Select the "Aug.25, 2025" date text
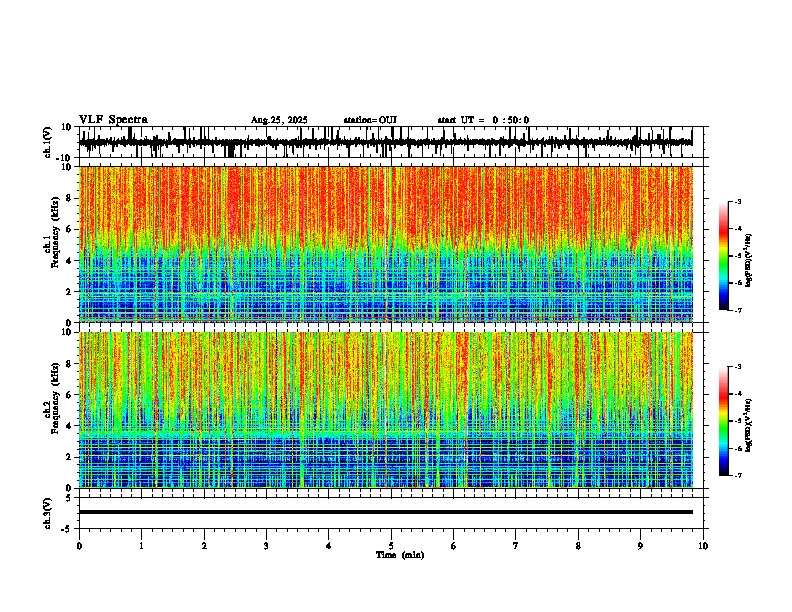This screenshot has width=792, height=612. [x=279, y=120]
